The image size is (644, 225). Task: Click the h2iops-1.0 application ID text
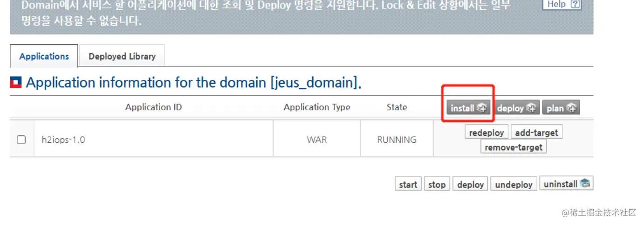coord(64,140)
